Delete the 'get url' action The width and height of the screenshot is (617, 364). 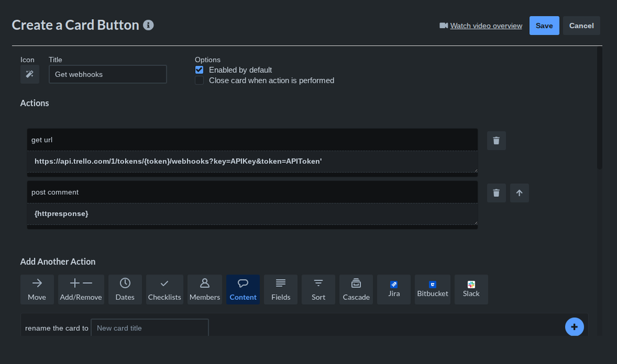point(496,140)
